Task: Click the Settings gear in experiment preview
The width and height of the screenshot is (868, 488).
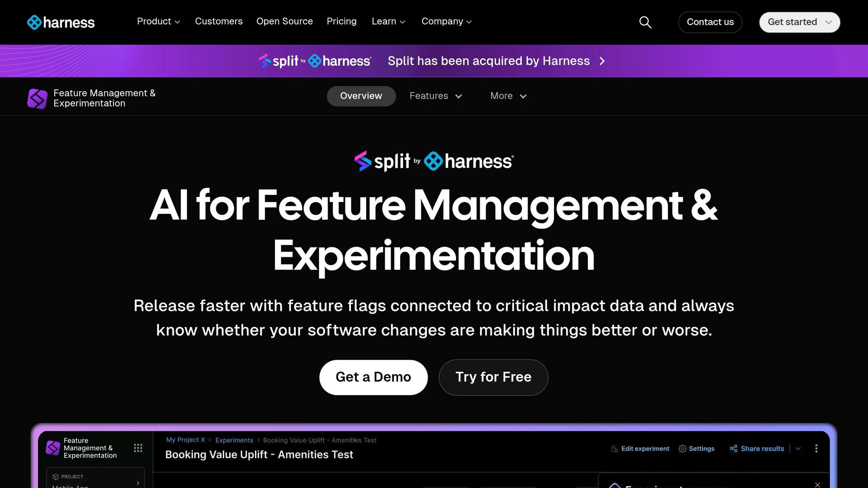Action: click(682, 449)
